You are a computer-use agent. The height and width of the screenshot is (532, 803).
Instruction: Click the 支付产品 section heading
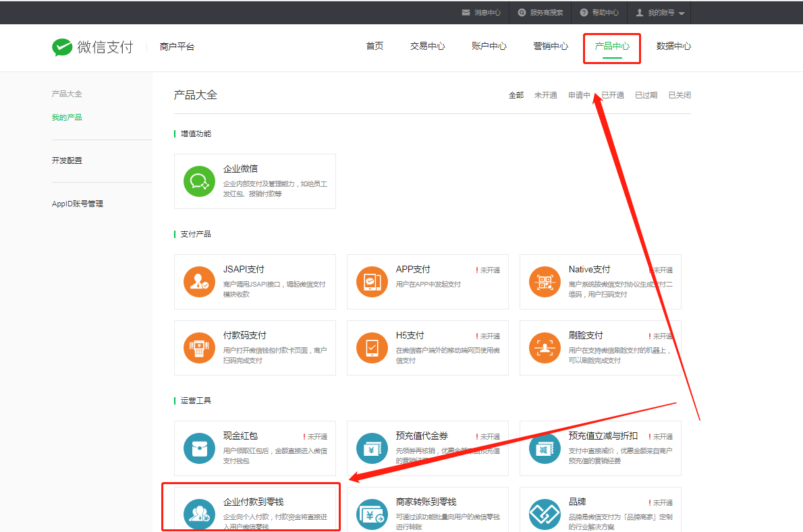click(x=196, y=234)
